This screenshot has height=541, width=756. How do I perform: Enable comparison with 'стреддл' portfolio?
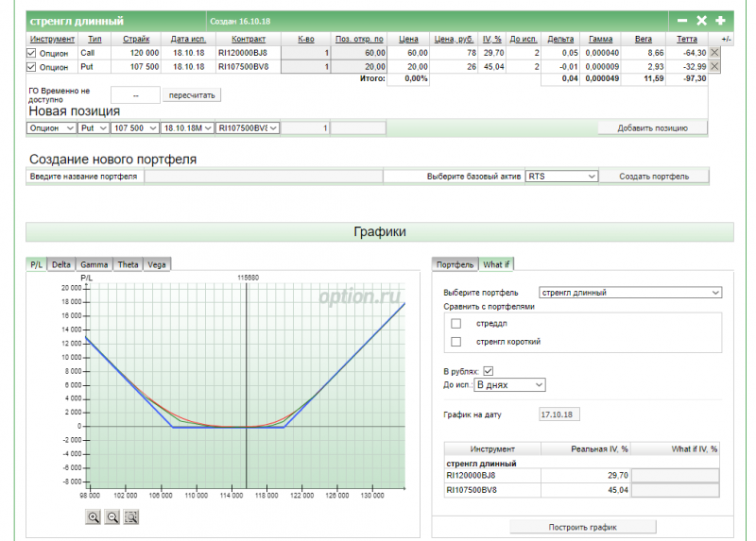(456, 324)
